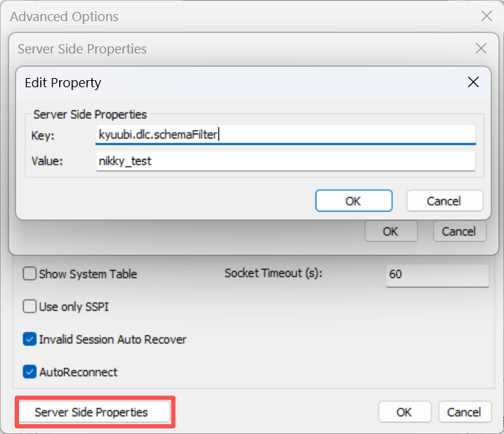Open Server Side Properties via bottom-left button
This screenshot has height=434, width=504.
tap(91, 412)
